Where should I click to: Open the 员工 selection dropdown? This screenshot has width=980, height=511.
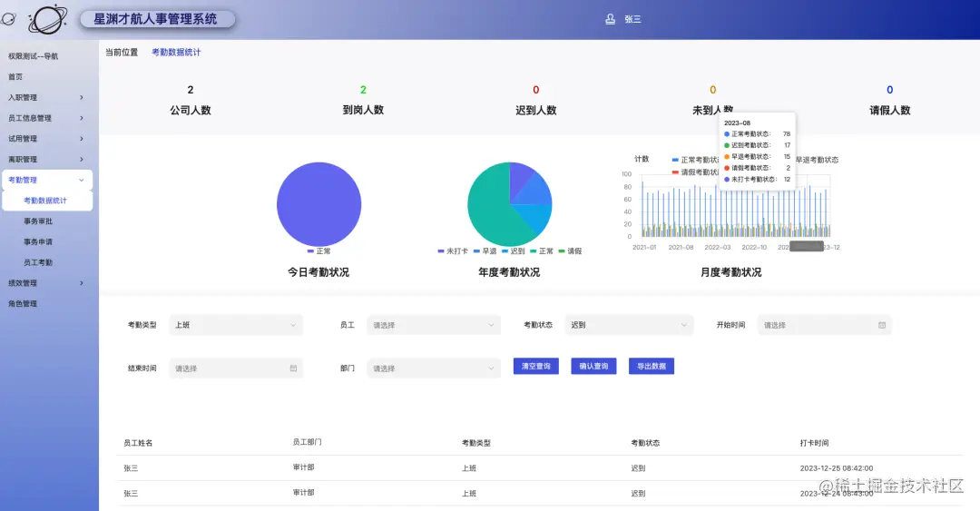click(433, 325)
